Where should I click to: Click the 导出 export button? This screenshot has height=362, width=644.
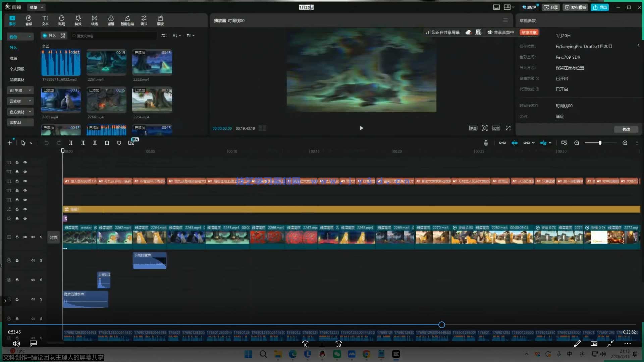coord(600,7)
